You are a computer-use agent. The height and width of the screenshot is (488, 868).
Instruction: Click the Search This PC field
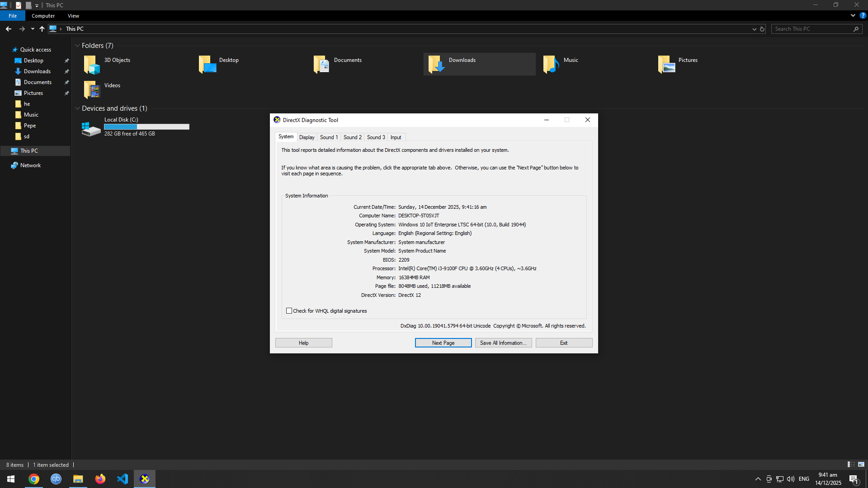pyautogui.click(x=811, y=29)
